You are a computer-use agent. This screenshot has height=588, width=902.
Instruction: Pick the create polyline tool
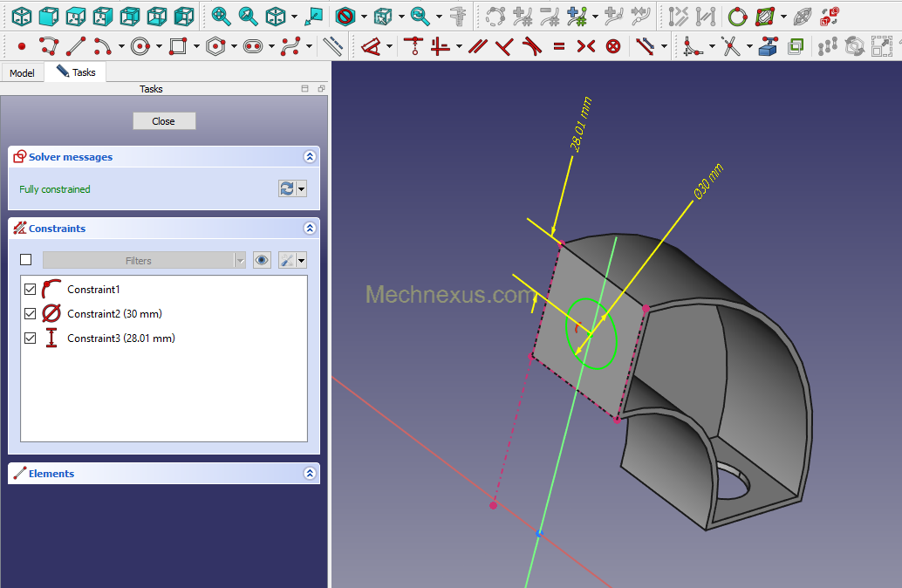(x=48, y=45)
